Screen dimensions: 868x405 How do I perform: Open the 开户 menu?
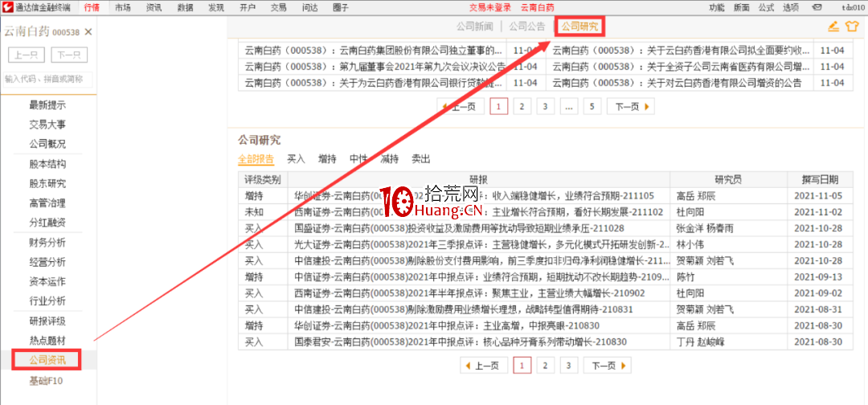(x=248, y=7)
